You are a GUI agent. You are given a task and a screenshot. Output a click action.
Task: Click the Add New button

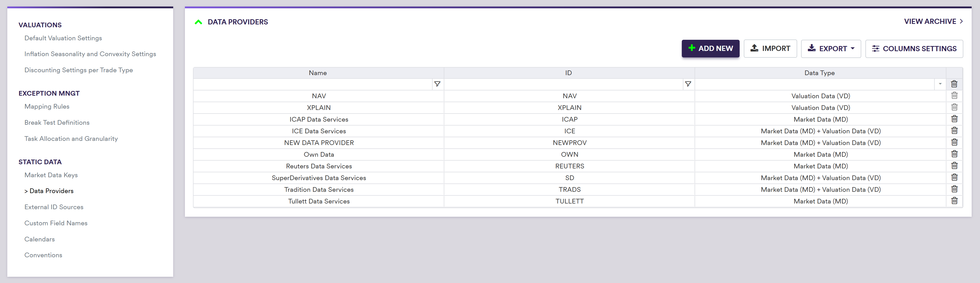point(710,49)
